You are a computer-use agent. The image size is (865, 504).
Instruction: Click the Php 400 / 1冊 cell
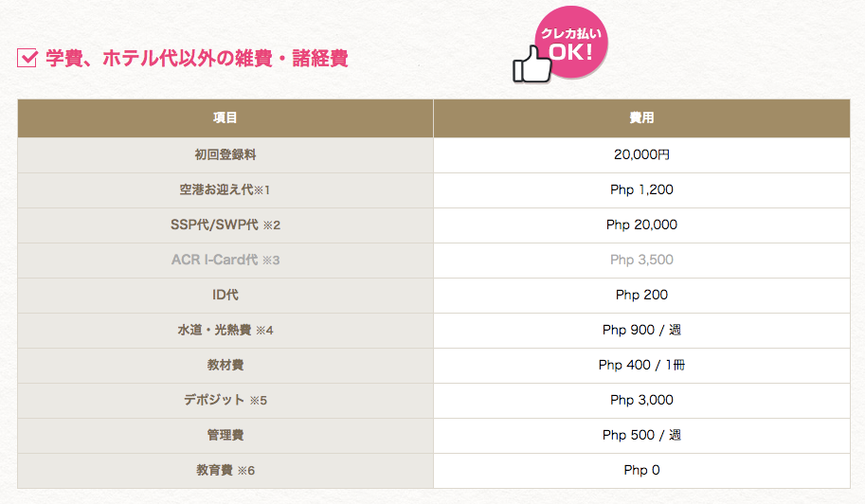641,365
